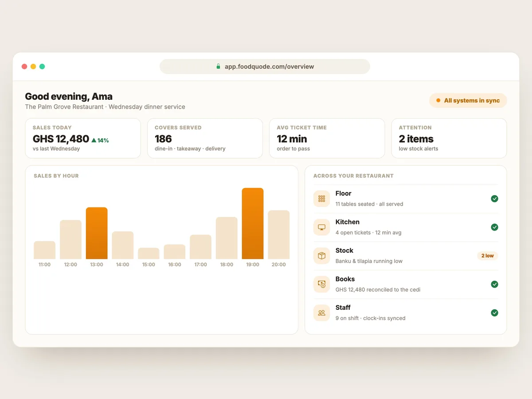Click the green checkmark beside Kitchen
The image size is (532, 399).
(x=494, y=227)
